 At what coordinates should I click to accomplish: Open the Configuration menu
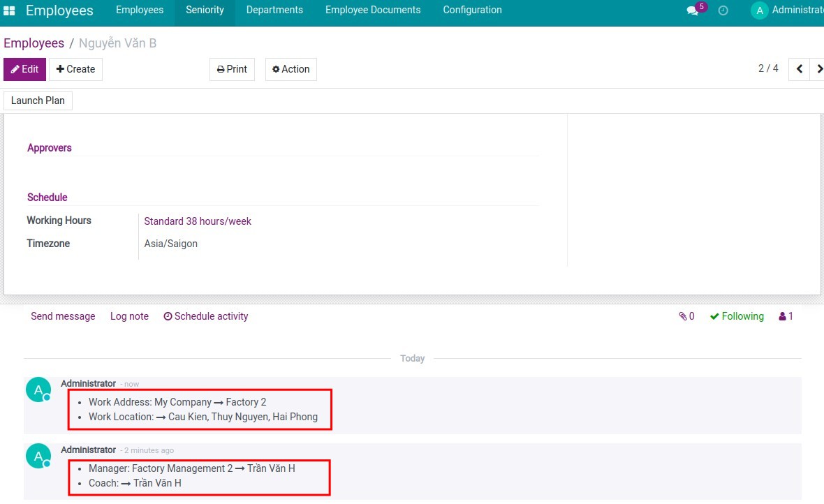click(472, 10)
